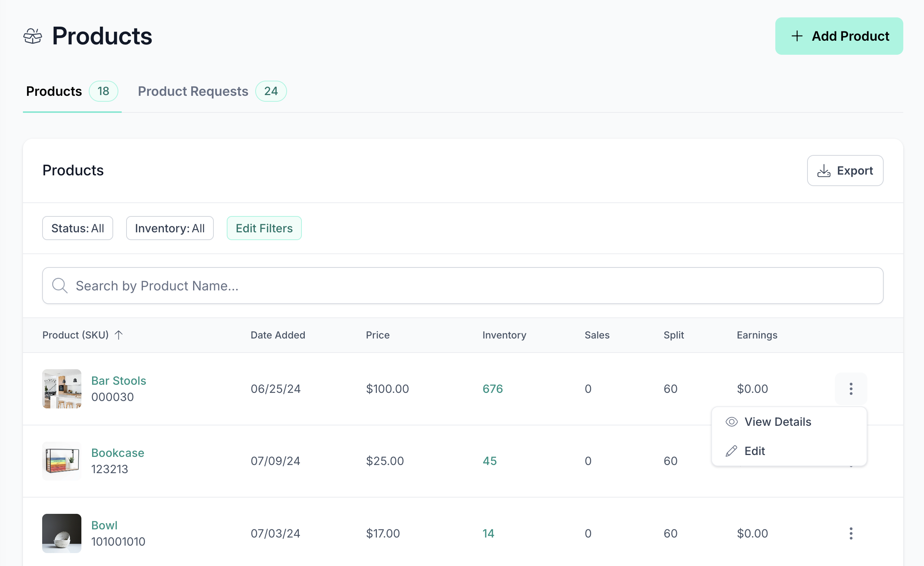The height and width of the screenshot is (566, 924).
Task: Open the Inventory: All filter dropdown
Action: pos(169,228)
